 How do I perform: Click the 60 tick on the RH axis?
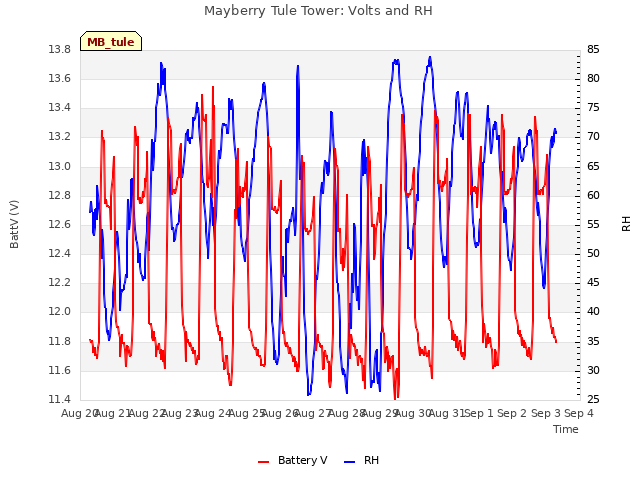(x=593, y=196)
